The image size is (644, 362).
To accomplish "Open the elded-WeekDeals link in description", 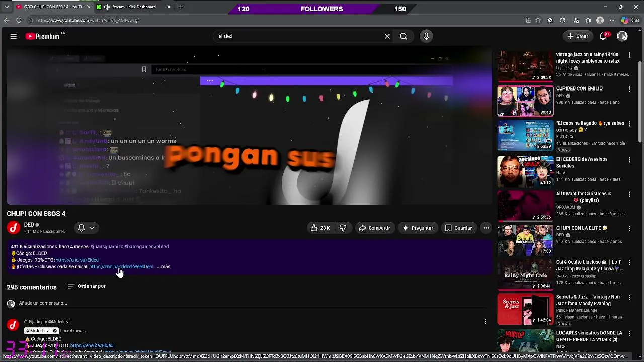I will (x=122, y=267).
